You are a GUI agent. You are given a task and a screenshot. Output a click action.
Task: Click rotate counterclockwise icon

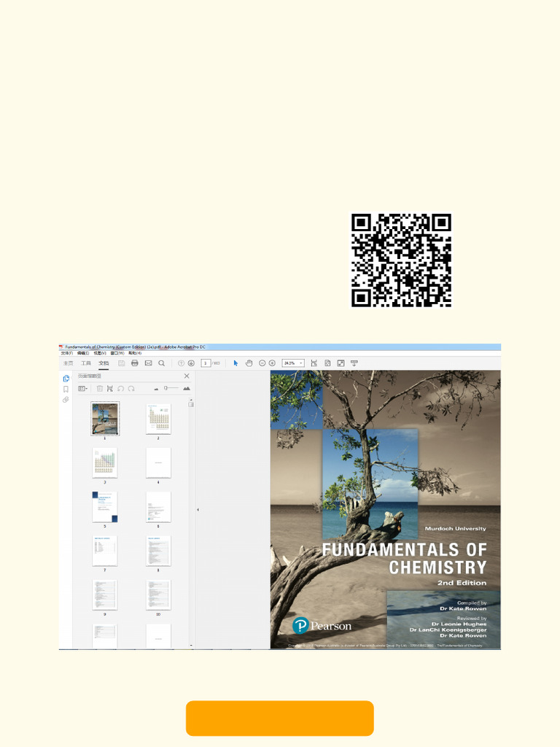point(120,389)
